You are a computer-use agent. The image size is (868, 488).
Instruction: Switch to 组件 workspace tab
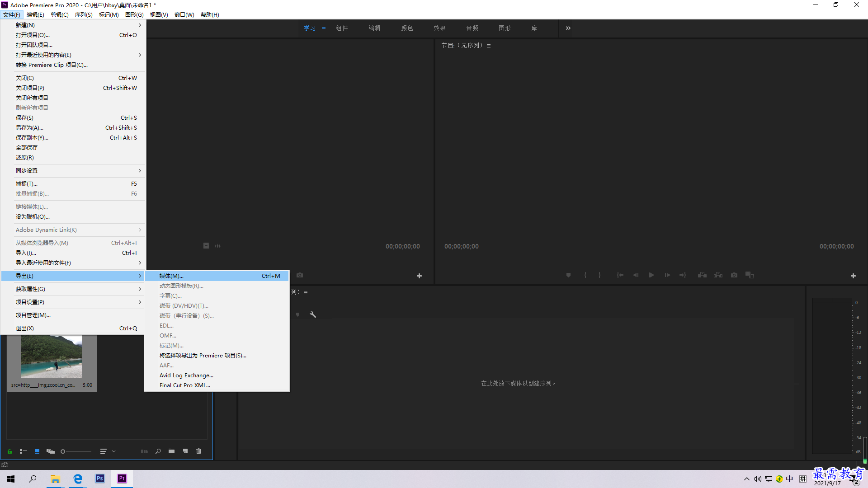pos(342,28)
